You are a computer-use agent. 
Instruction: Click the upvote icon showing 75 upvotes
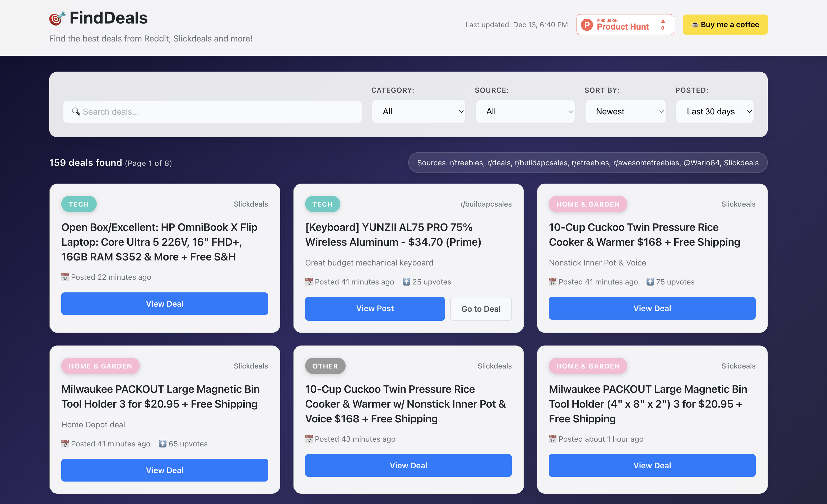click(x=651, y=282)
